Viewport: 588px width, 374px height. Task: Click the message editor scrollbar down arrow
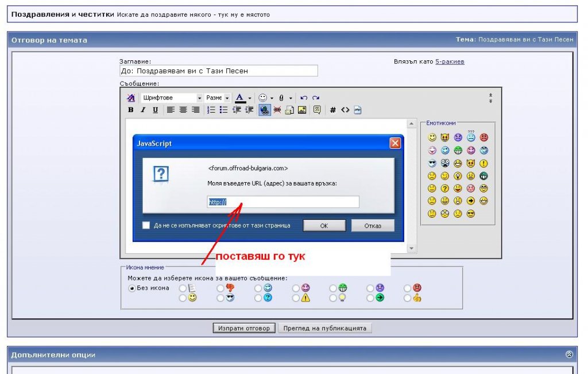coord(411,248)
